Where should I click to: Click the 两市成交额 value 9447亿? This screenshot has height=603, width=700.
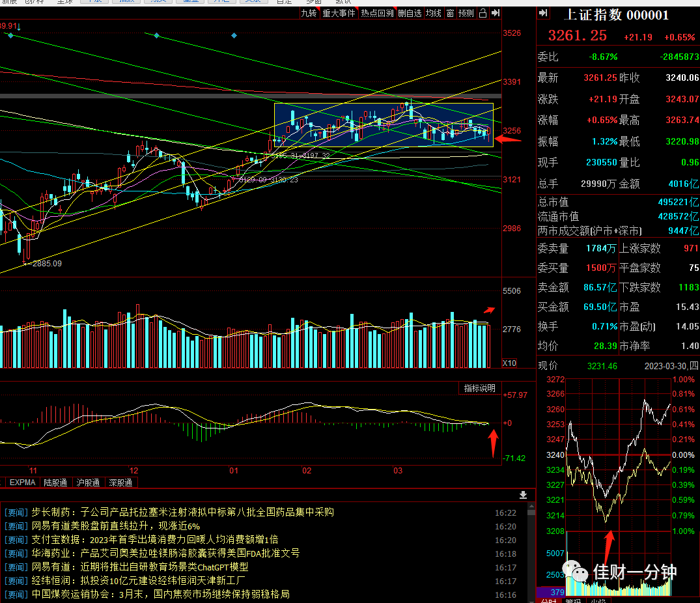pyautogui.click(x=684, y=231)
